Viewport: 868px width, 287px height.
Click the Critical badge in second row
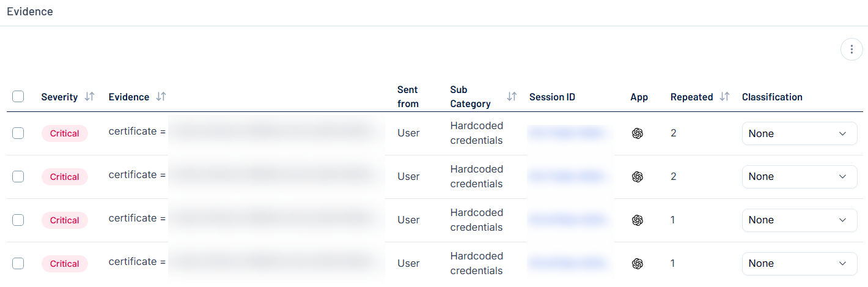point(65,177)
